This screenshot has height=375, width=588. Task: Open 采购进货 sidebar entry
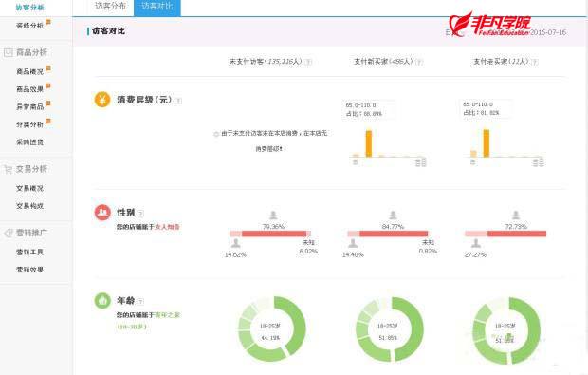29,141
